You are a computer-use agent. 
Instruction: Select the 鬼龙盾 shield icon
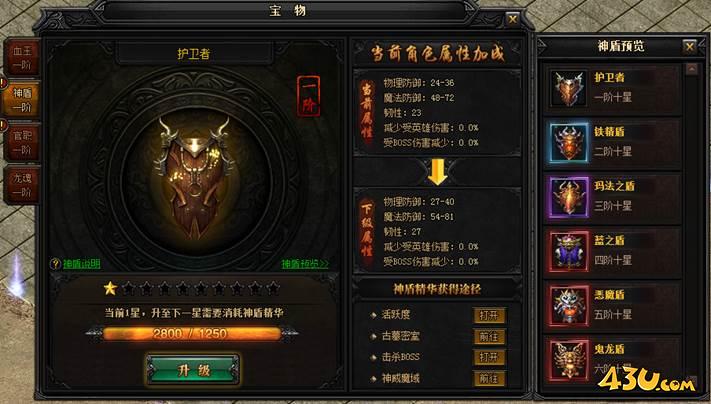(x=569, y=360)
